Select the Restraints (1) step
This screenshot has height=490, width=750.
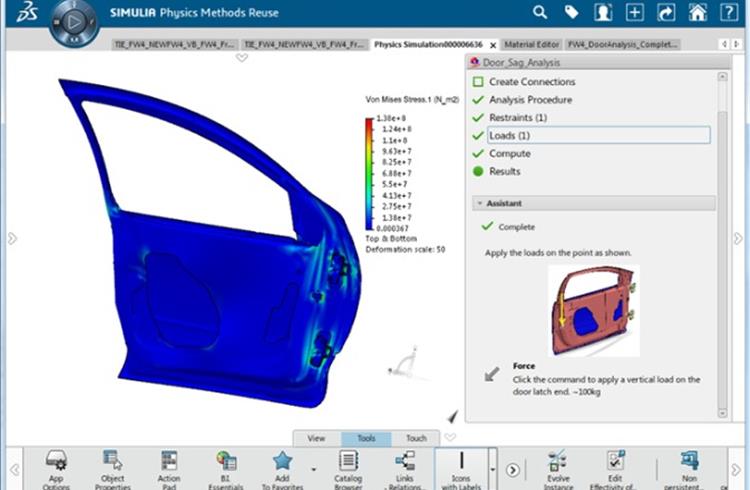[x=518, y=117]
